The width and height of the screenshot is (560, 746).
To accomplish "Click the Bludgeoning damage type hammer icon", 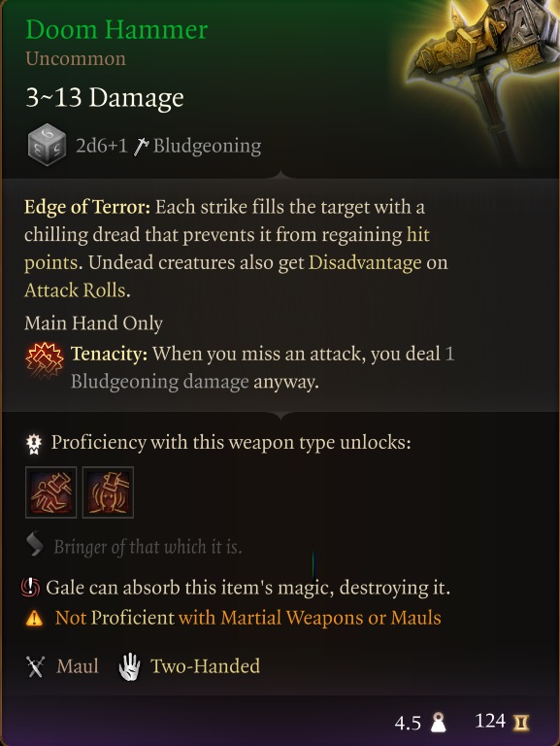I will pos(141,146).
